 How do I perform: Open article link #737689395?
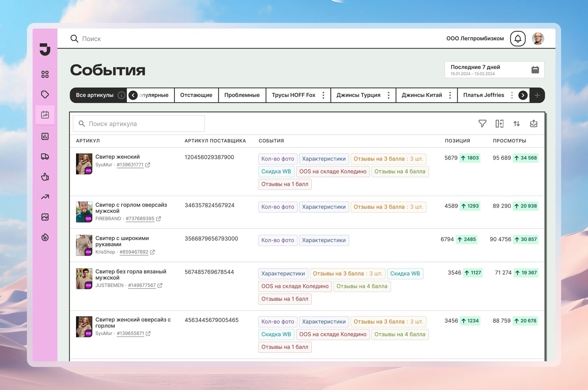pyautogui.click(x=140, y=219)
